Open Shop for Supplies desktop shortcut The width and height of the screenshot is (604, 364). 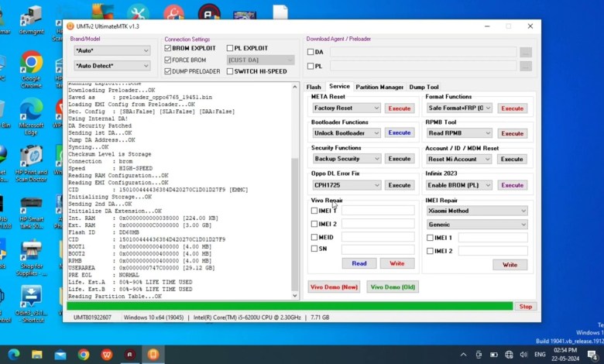click(31, 258)
